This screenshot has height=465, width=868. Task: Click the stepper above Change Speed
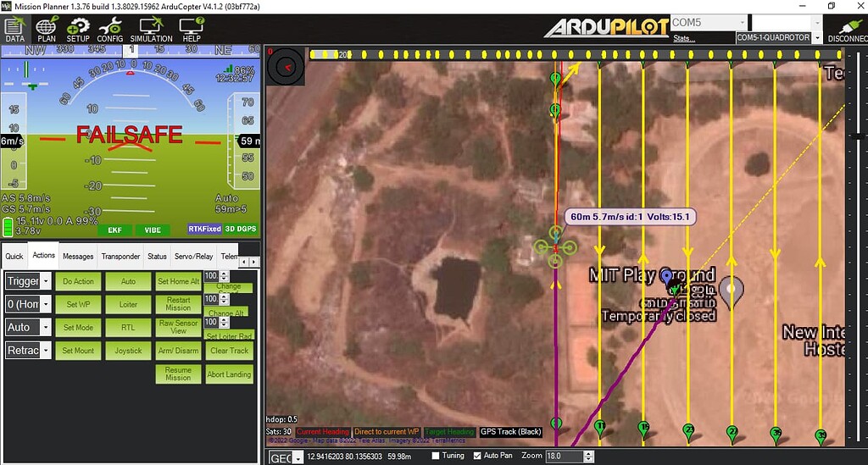224,275
